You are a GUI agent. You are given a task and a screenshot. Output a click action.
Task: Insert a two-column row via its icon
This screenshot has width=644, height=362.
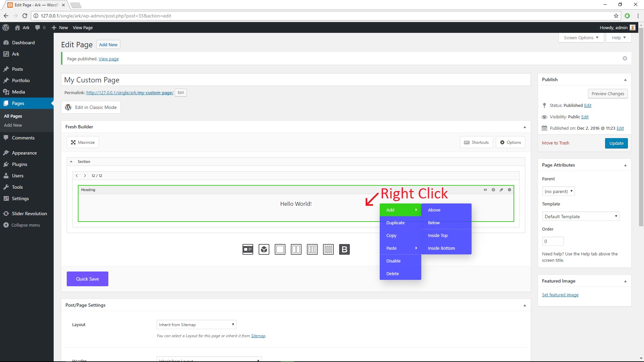tap(296, 249)
